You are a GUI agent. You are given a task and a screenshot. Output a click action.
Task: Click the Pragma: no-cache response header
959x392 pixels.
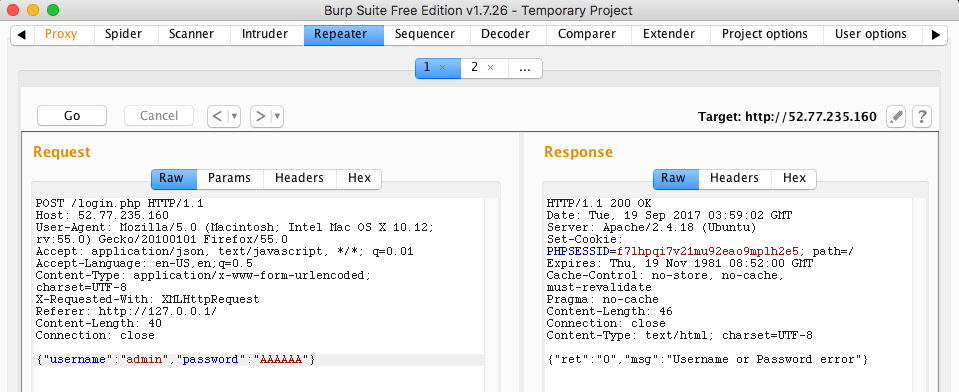tap(602, 300)
